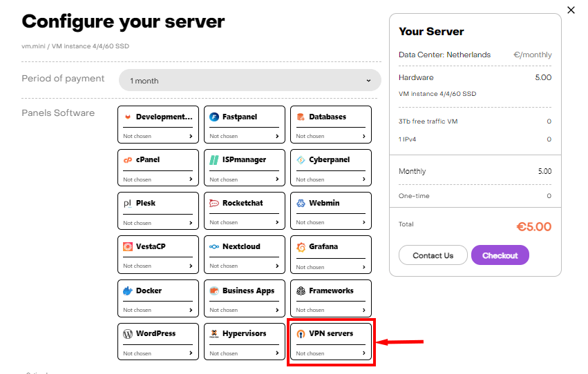This screenshot has width=588, height=374.
Task: Click the Rocketchat icon
Action: click(214, 204)
